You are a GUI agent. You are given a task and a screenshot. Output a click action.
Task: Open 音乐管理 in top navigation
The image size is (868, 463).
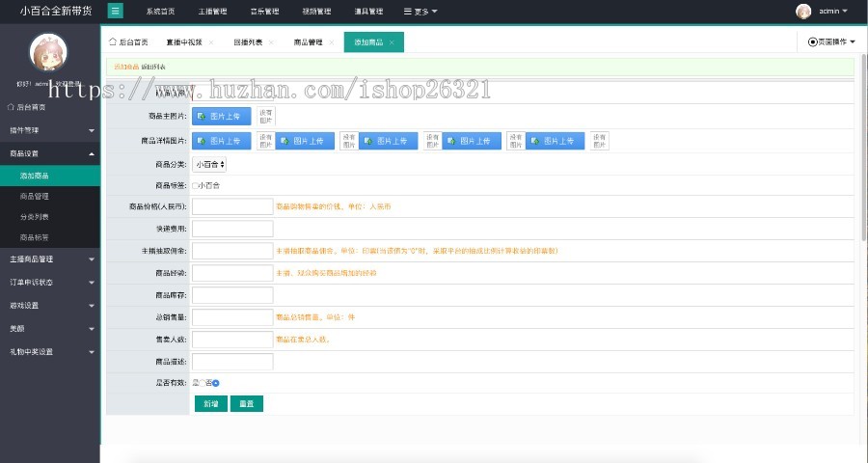pyautogui.click(x=264, y=12)
